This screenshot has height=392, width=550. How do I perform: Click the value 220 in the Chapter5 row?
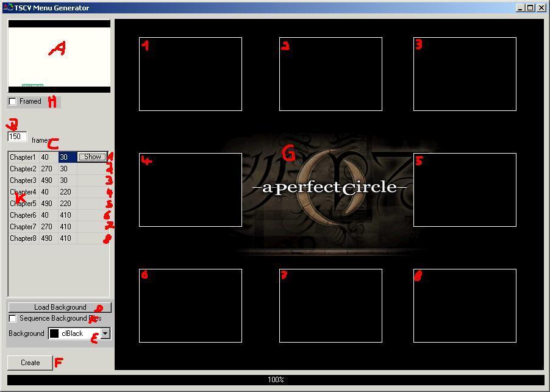coord(68,204)
